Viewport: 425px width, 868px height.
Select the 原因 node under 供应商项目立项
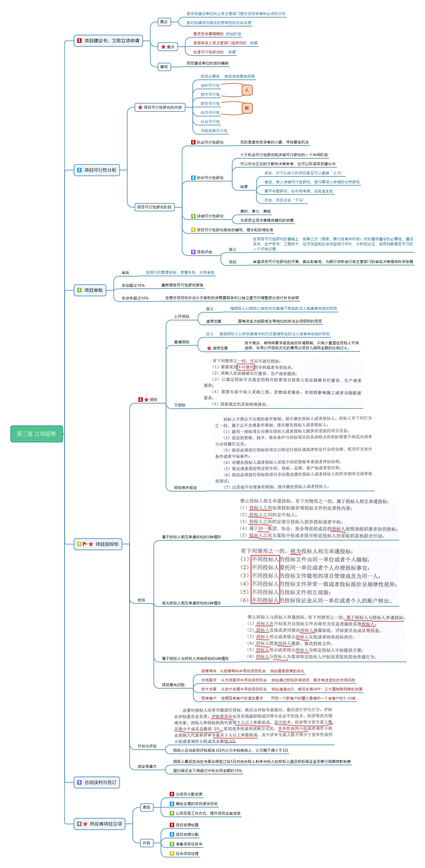click(146, 808)
